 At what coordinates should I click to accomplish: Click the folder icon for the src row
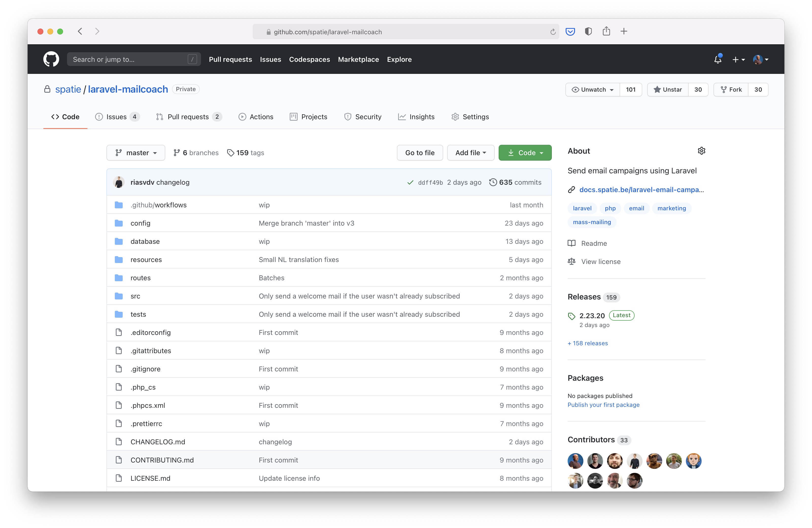point(119,296)
